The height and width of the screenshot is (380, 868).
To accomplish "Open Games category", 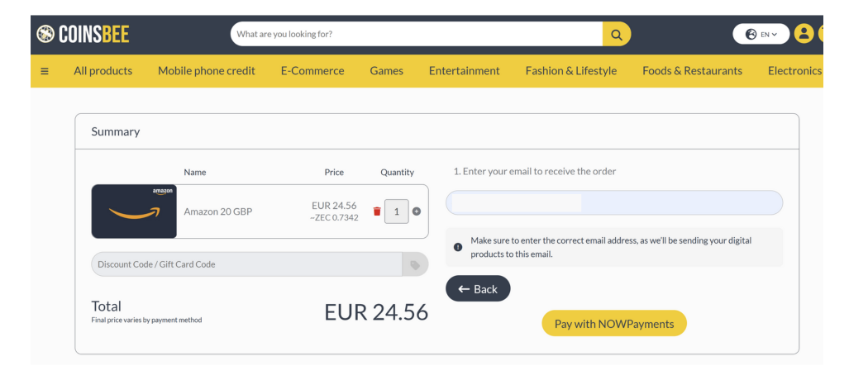I will tap(386, 71).
